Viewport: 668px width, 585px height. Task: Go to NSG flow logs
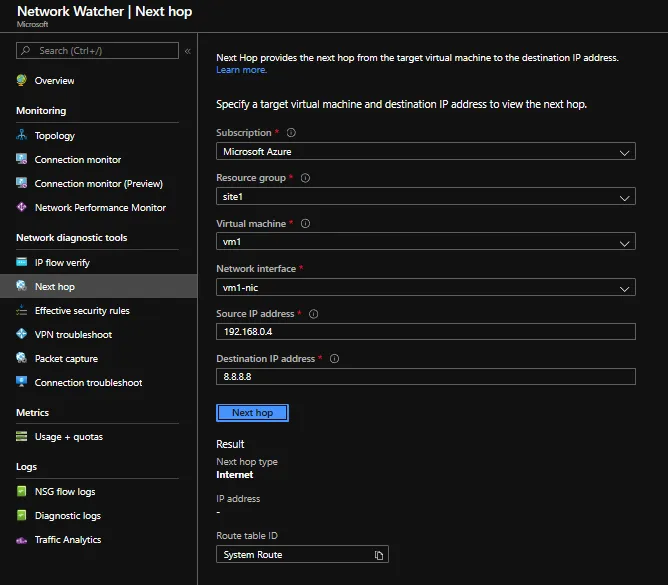67,491
